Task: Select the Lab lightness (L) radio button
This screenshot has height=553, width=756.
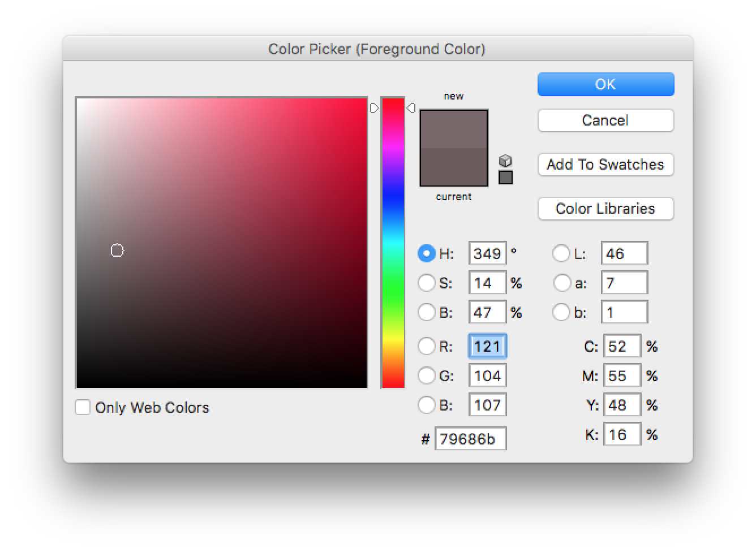Action: (x=561, y=253)
